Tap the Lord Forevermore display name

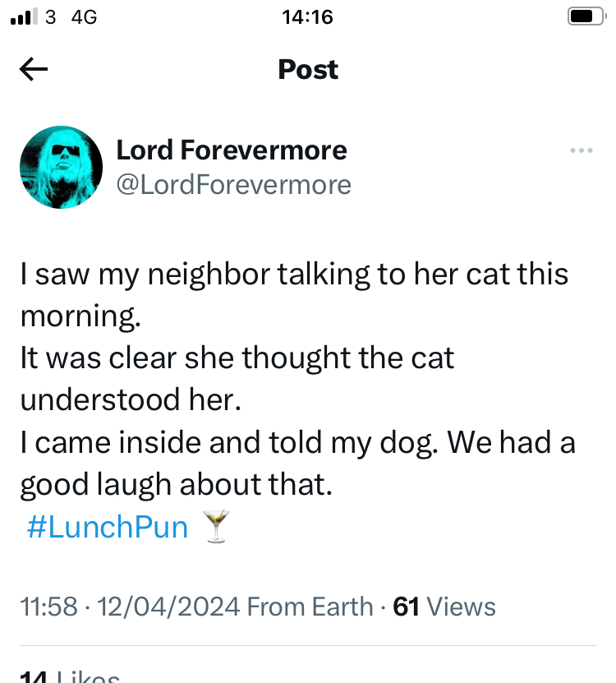click(232, 150)
